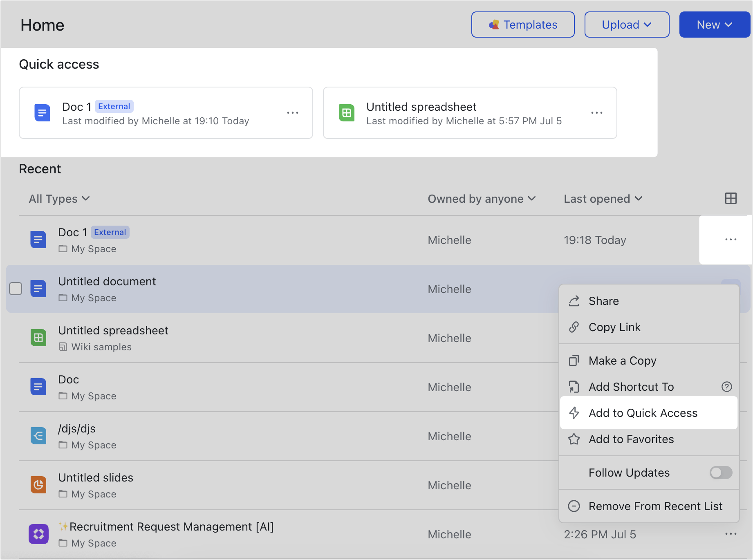Click the Mindnote icon next to /djs/djs
753x560 pixels.
pyautogui.click(x=38, y=436)
